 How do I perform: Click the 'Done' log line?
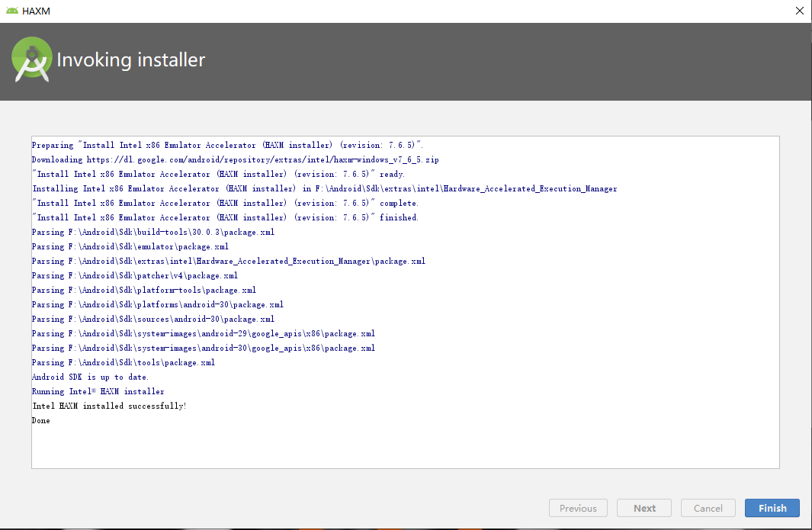41,421
